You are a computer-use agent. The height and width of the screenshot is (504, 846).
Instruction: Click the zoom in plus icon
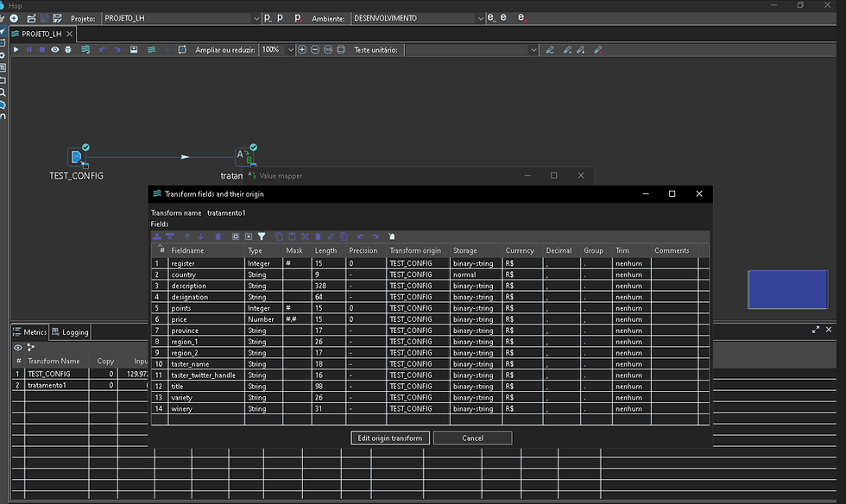(x=302, y=50)
